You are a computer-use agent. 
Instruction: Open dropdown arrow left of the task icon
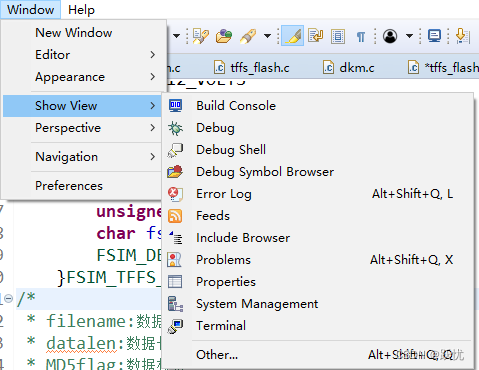pos(177,36)
